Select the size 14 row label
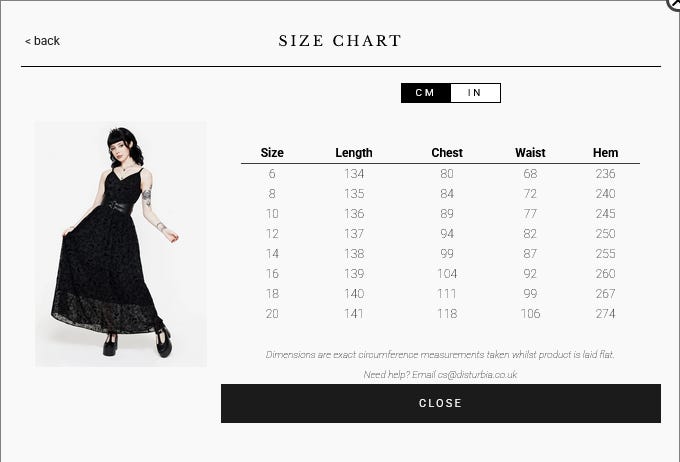The height and width of the screenshot is (462, 680). tap(272, 254)
